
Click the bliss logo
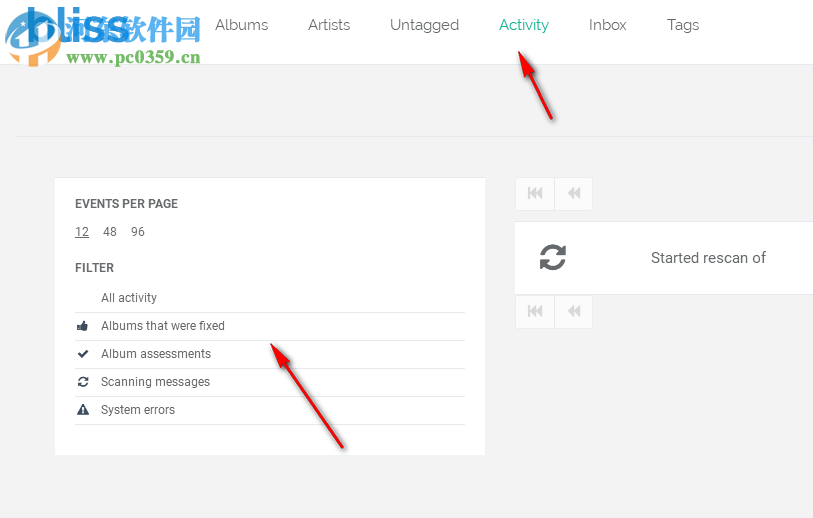[78, 26]
